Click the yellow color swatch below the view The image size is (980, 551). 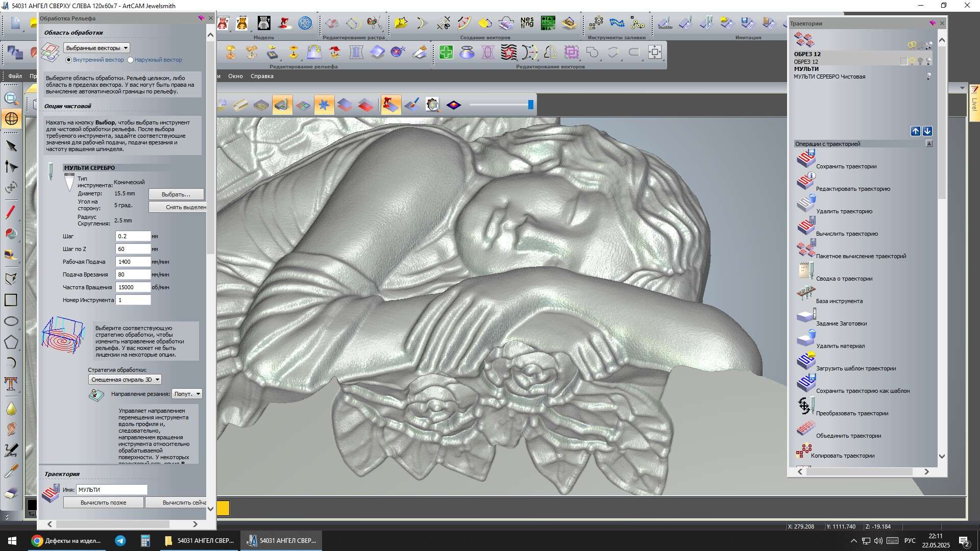(x=223, y=508)
